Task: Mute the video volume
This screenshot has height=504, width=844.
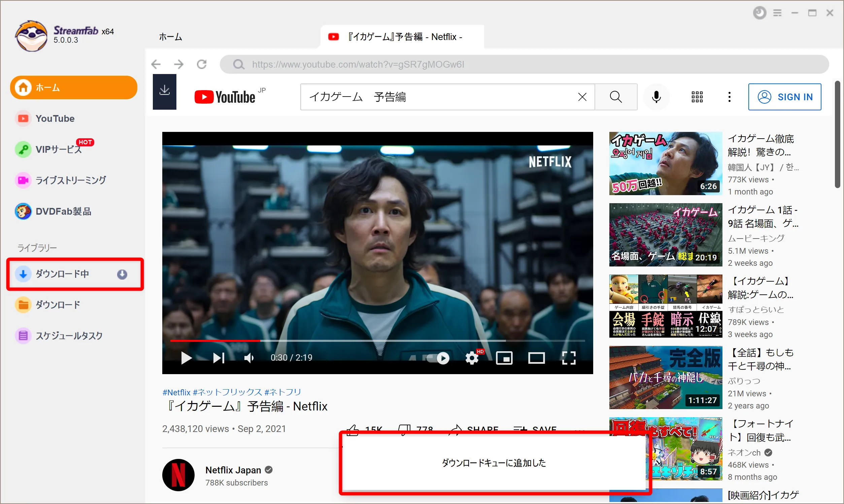Action: pos(249,358)
